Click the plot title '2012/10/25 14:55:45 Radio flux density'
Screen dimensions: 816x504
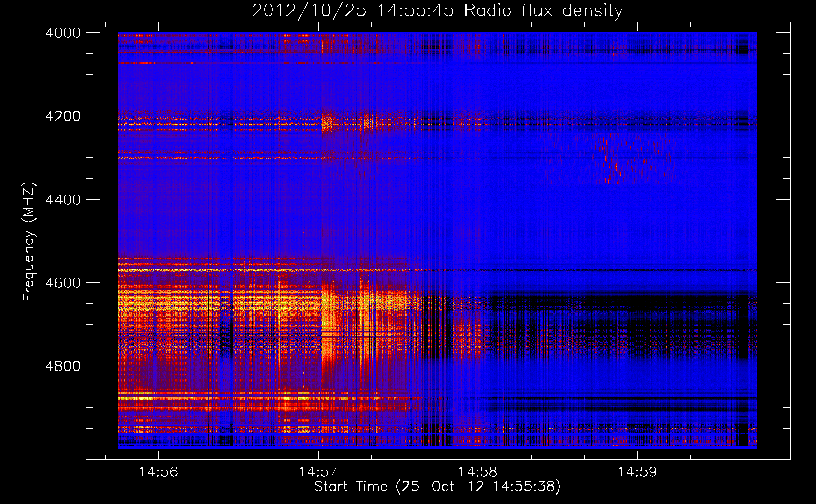(437, 10)
